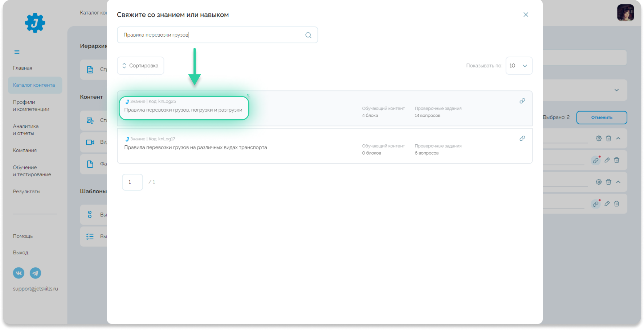The width and height of the screenshot is (644, 330).
Task: Click the page number input field
Action: click(x=133, y=182)
